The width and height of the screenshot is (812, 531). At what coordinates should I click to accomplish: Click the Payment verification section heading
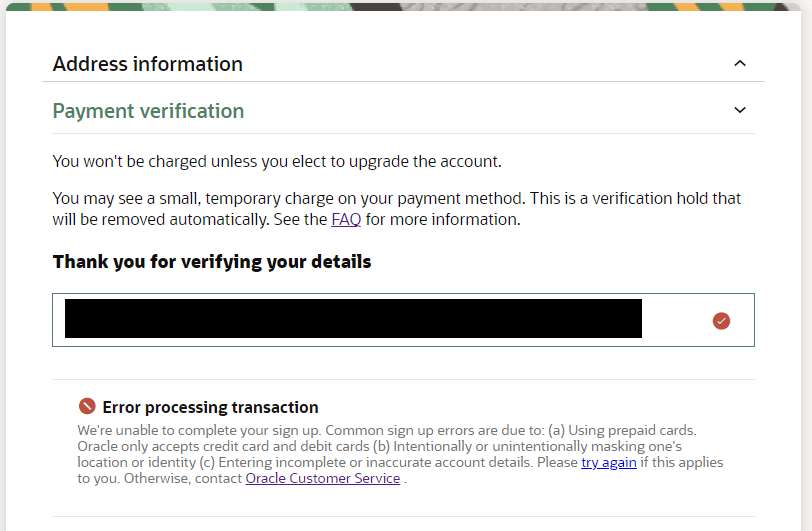(x=148, y=111)
